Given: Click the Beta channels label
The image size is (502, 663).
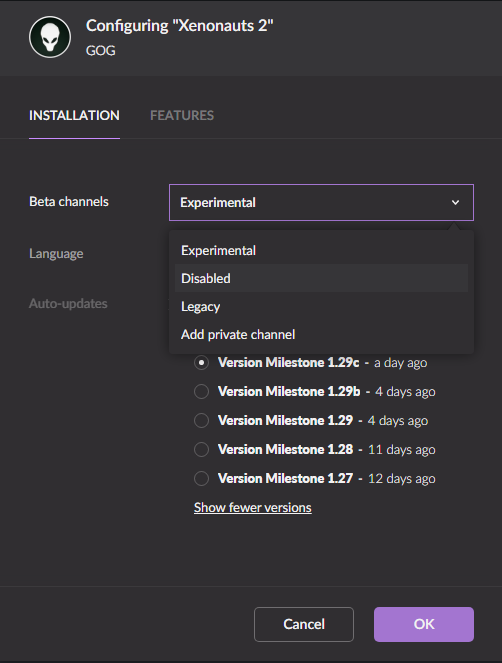Looking at the screenshot, I should (x=69, y=202).
